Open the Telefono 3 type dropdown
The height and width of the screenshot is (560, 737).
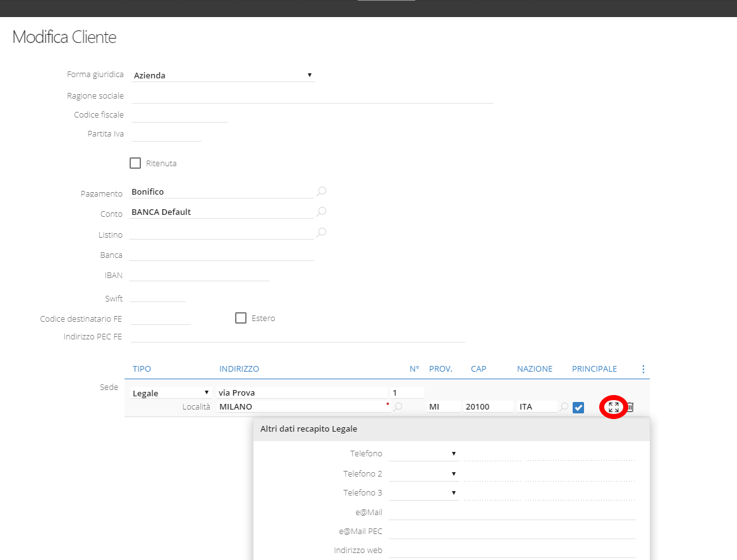coord(423,493)
